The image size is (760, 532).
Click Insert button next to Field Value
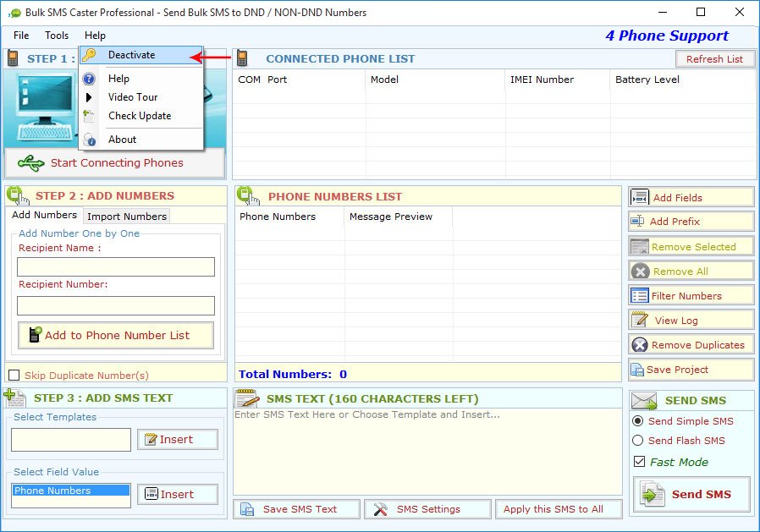(178, 494)
